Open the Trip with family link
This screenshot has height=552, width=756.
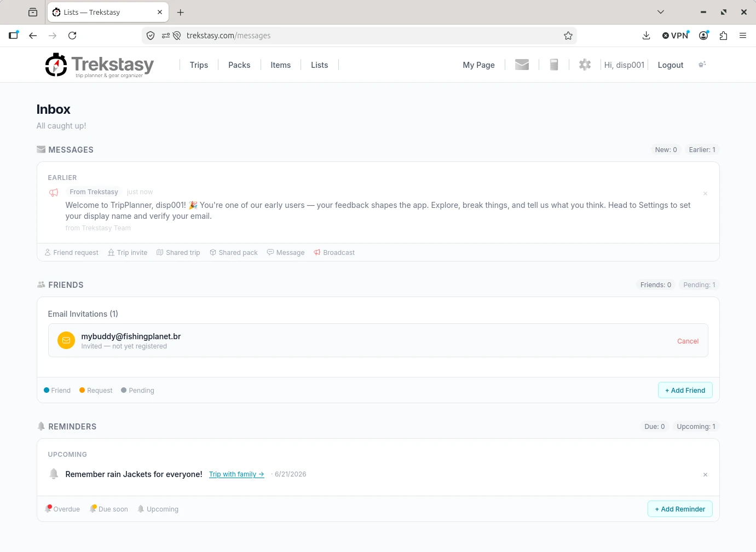pyautogui.click(x=236, y=474)
